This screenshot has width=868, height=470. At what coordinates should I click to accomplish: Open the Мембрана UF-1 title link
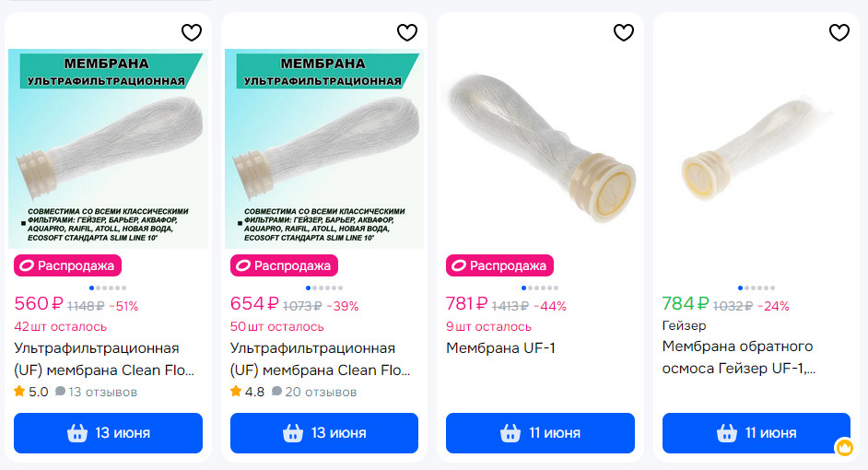[x=500, y=348]
